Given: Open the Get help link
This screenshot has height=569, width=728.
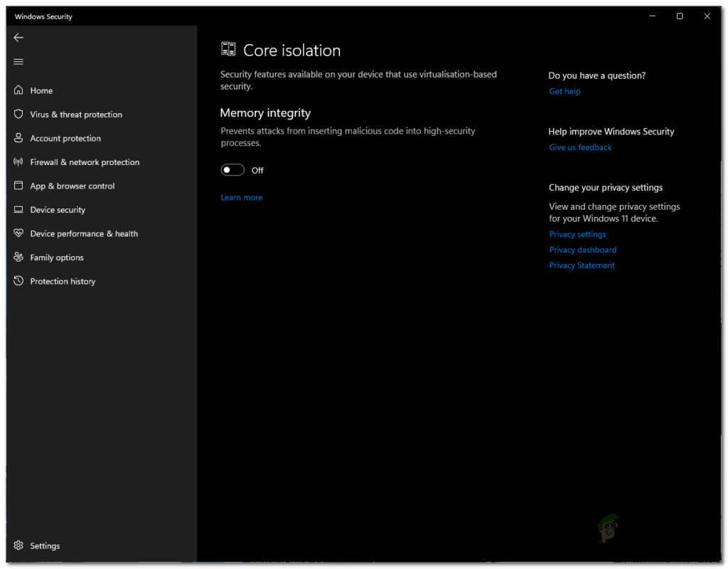Looking at the screenshot, I should pos(564,91).
